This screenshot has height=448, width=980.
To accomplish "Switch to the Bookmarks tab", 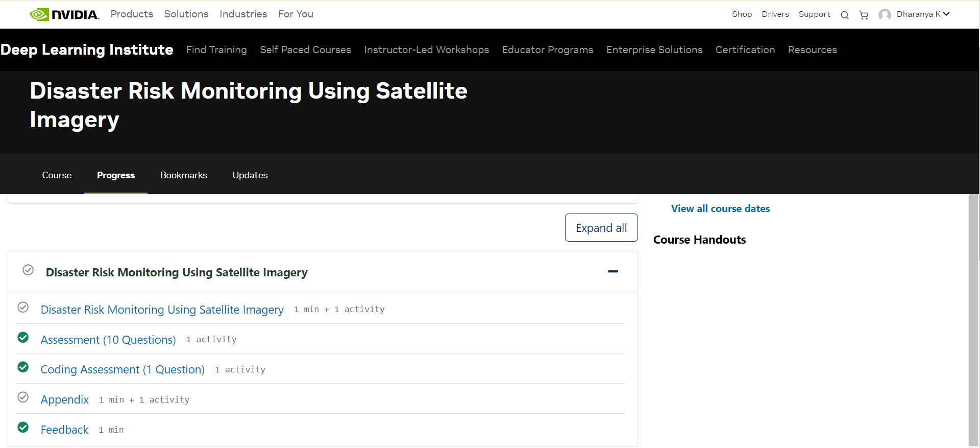I will click(184, 175).
